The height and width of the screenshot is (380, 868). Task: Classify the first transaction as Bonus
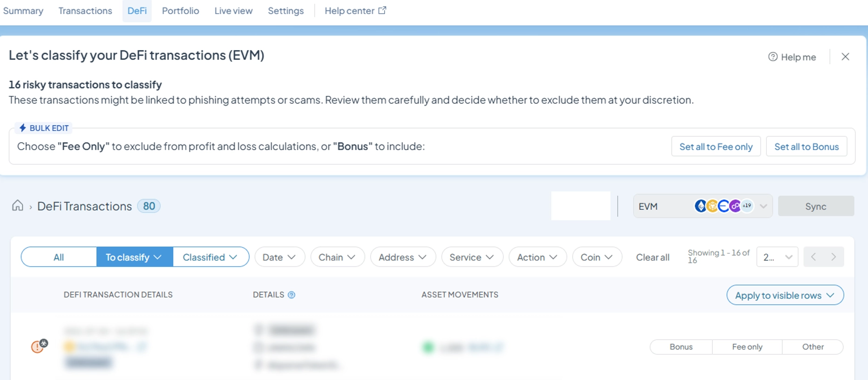[681, 347]
